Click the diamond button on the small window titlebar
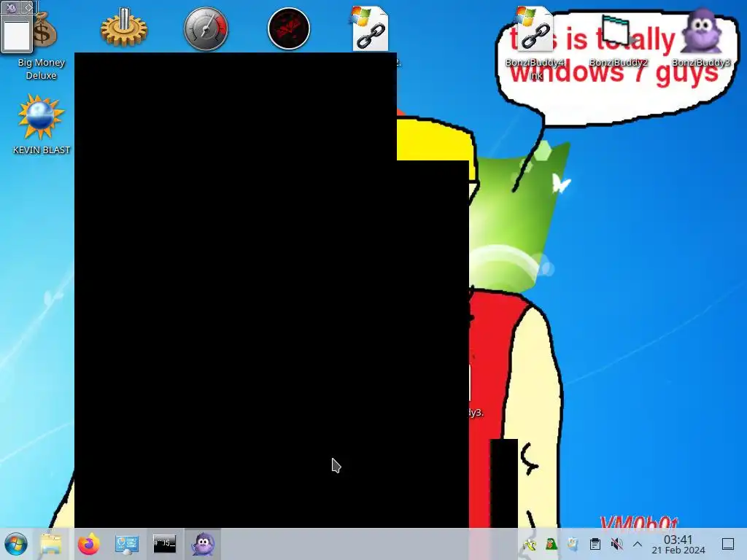Viewport: 747px width, 560px height. pyautogui.click(x=28, y=7)
